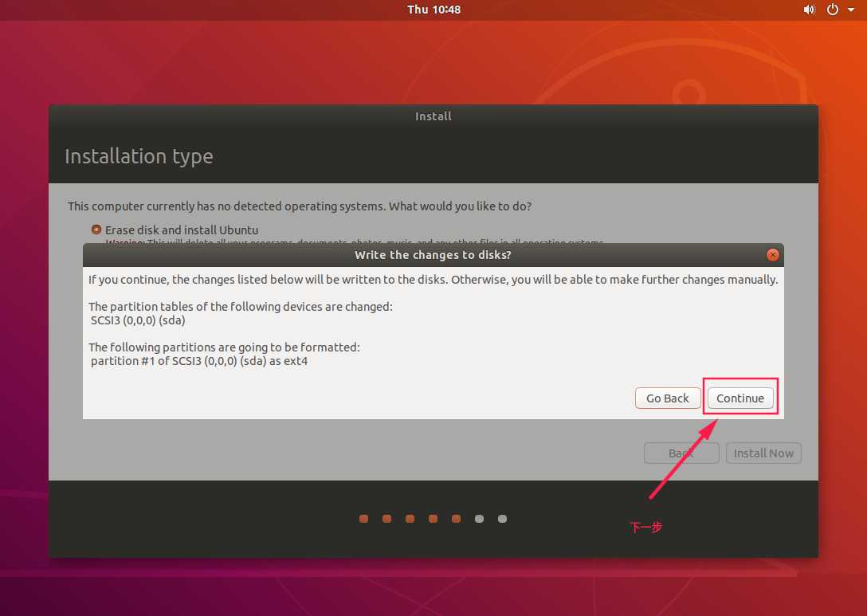Viewport: 867px width, 616px height.
Task: Click the Install Now button
Action: click(x=763, y=453)
